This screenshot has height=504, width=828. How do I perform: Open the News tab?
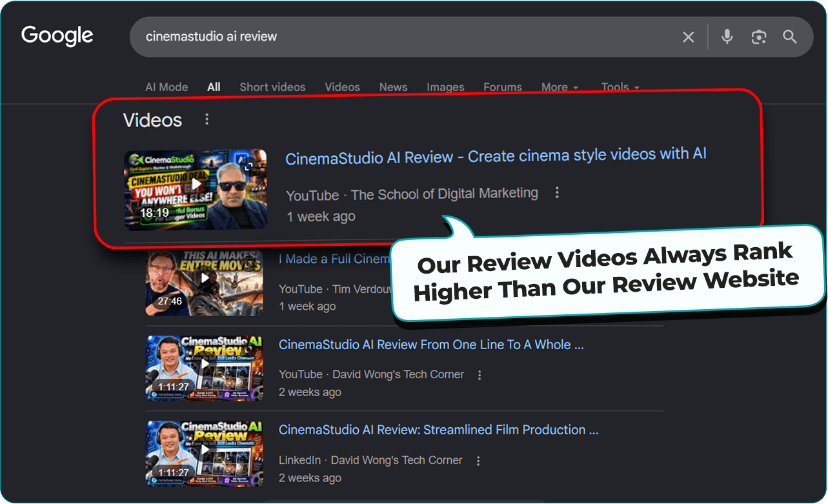(x=393, y=87)
